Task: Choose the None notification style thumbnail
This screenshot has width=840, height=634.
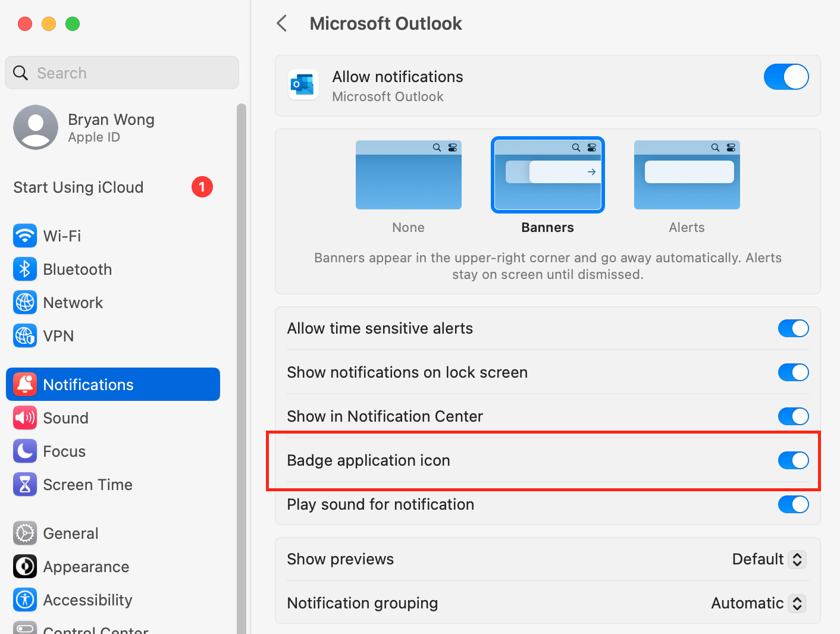Action: [x=408, y=175]
